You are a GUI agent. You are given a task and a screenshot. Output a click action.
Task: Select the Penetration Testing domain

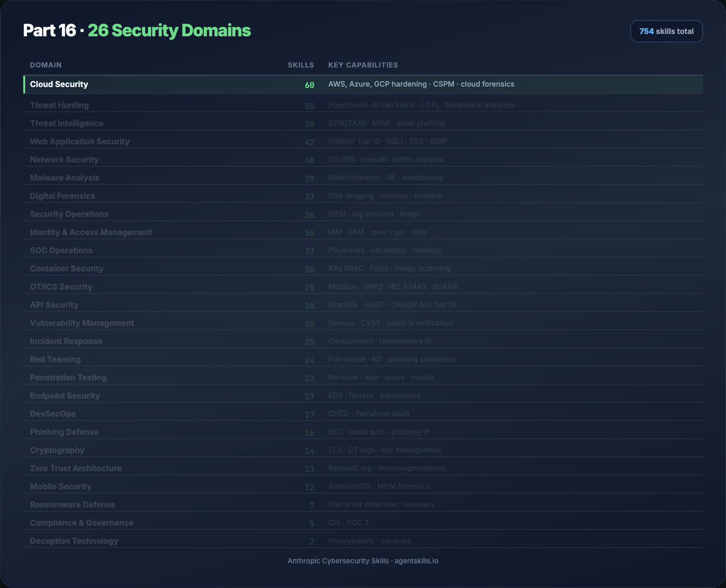point(68,378)
